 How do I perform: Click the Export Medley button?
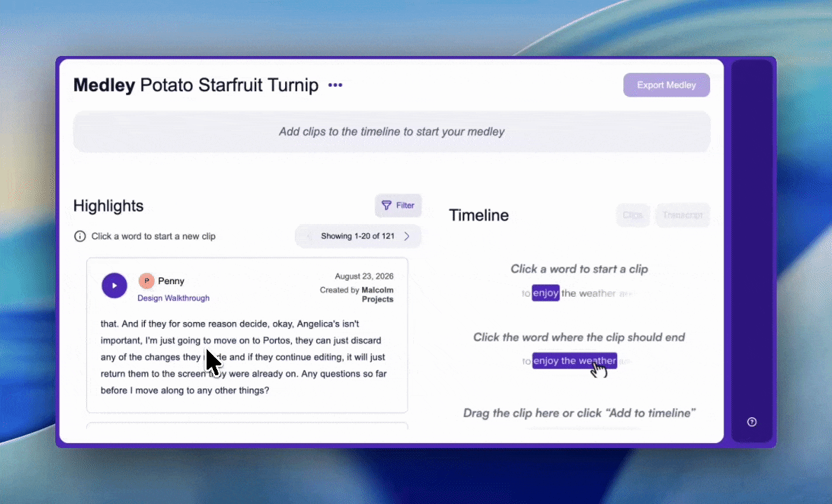click(667, 85)
